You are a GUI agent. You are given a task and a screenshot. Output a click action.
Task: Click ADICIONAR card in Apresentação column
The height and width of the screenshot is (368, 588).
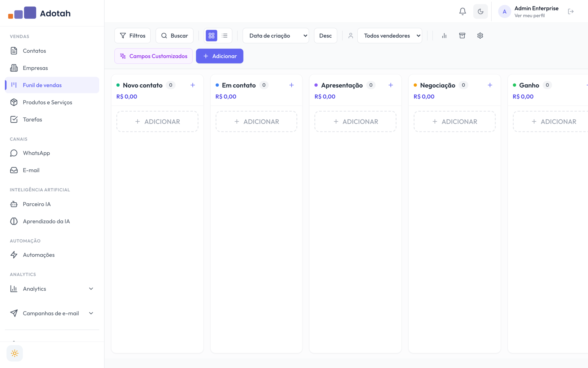[356, 122]
